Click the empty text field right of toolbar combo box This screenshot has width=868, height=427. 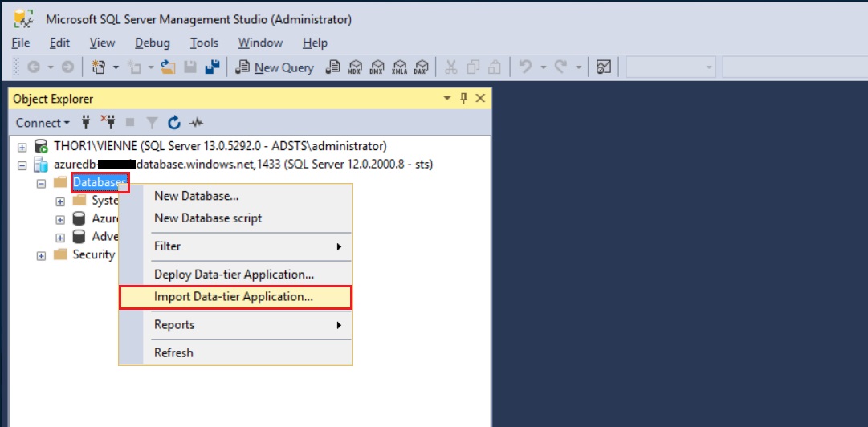coord(794,67)
